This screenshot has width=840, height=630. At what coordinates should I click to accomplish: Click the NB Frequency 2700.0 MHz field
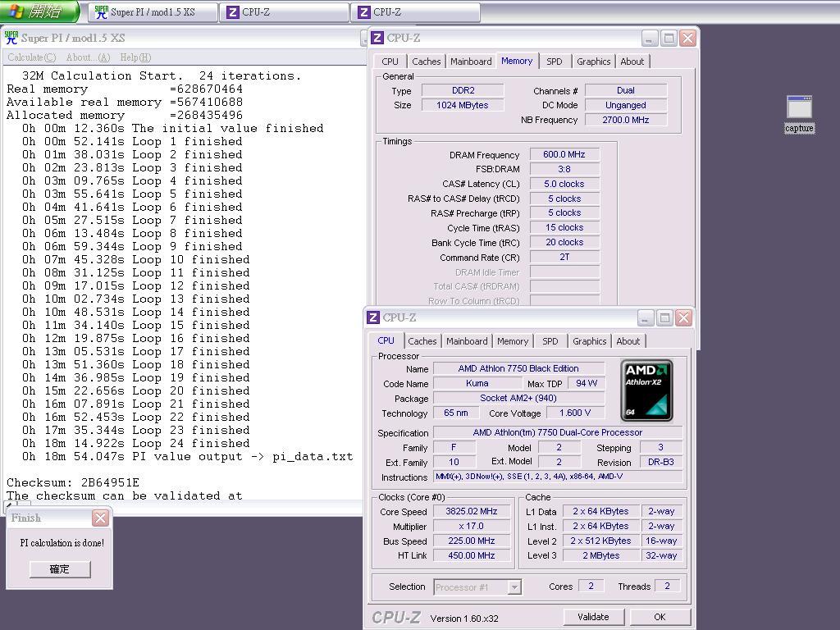pyautogui.click(x=626, y=120)
